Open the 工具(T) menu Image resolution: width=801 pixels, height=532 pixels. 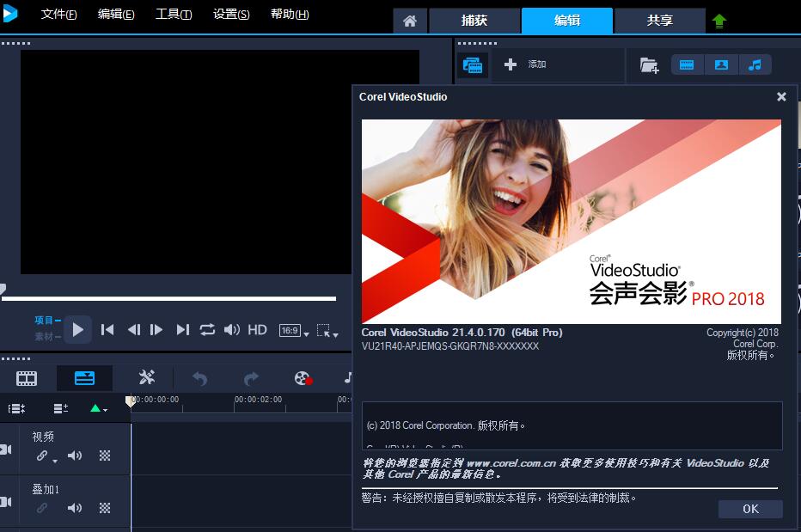174,14
